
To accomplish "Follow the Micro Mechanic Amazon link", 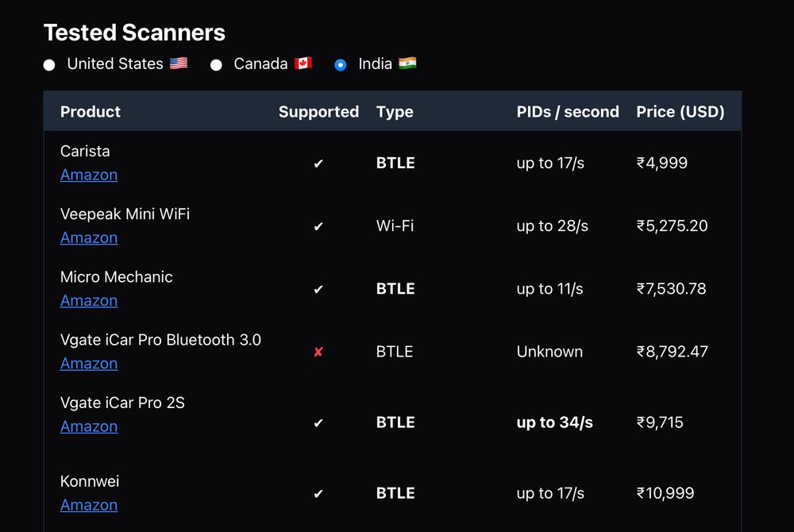I will click(89, 300).
